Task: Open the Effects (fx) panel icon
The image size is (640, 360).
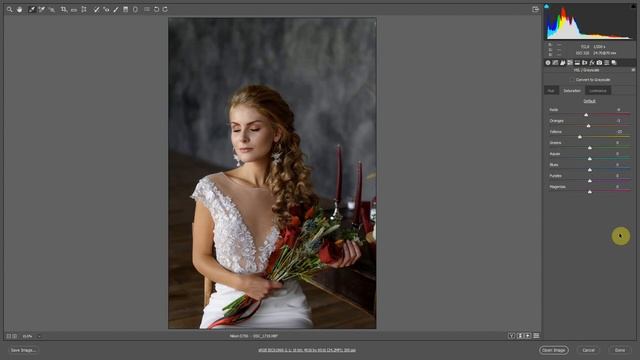Action: 592,63
